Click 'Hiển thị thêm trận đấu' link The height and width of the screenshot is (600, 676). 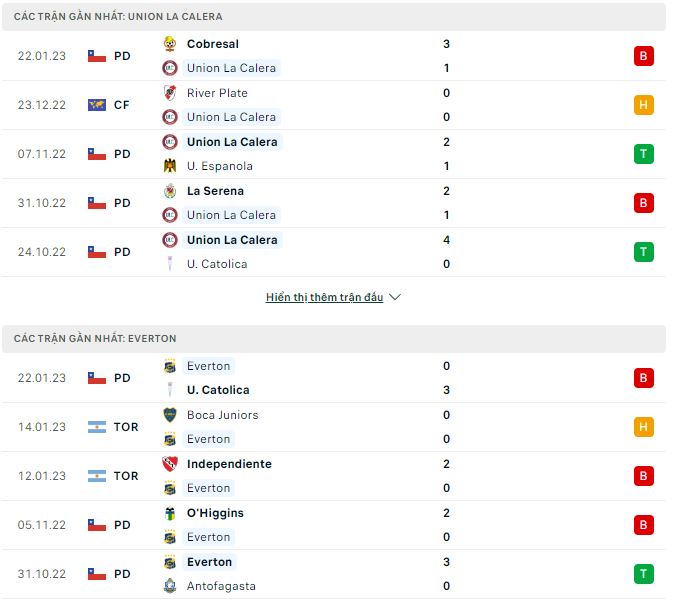coord(324,297)
